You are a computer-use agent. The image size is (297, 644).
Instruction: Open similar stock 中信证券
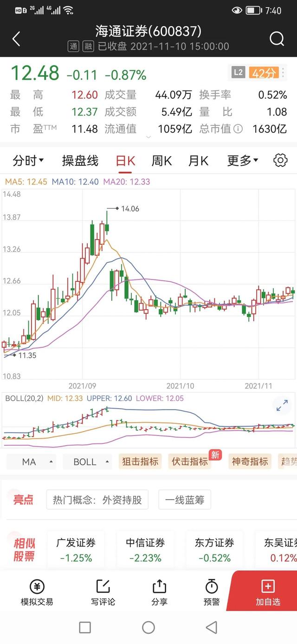coord(145,550)
